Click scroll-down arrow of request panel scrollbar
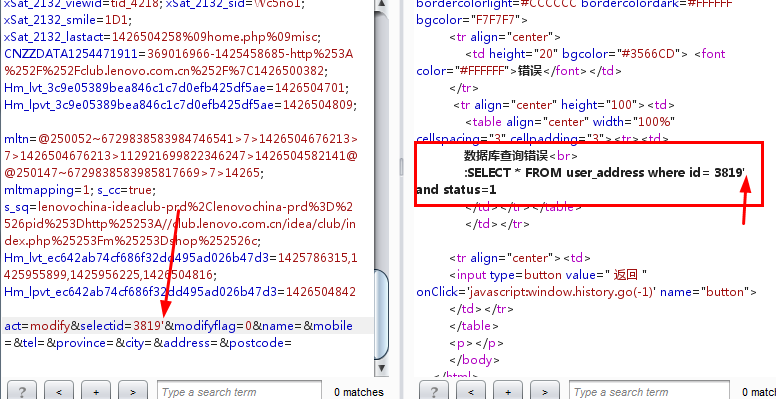The image size is (776, 399). [381, 368]
